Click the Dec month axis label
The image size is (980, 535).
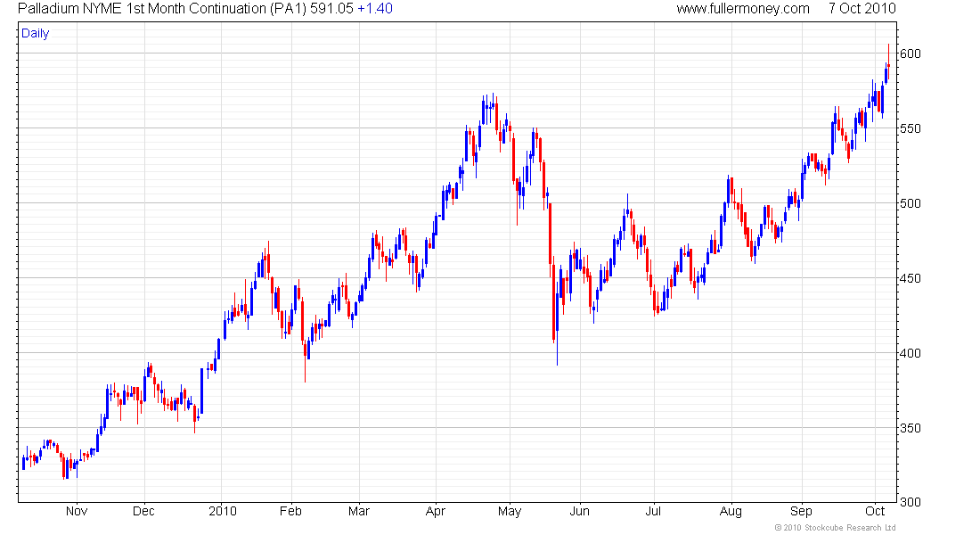pos(143,511)
